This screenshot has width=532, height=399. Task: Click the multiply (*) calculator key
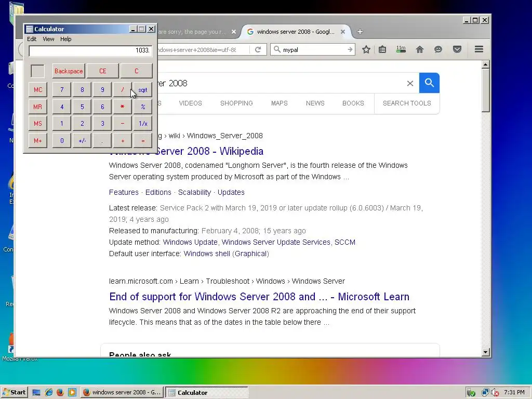(x=123, y=107)
